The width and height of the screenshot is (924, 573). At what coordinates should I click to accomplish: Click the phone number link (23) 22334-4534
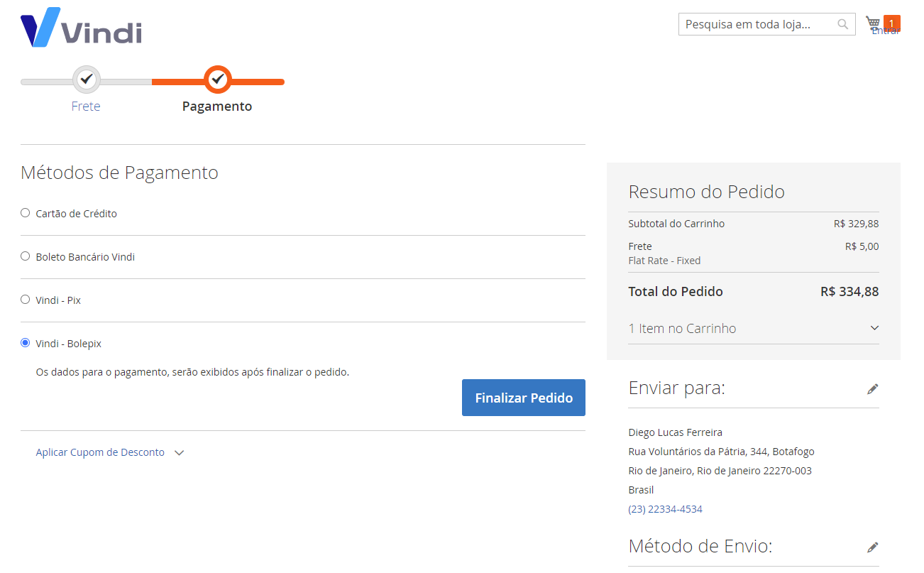(x=665, y=509)
